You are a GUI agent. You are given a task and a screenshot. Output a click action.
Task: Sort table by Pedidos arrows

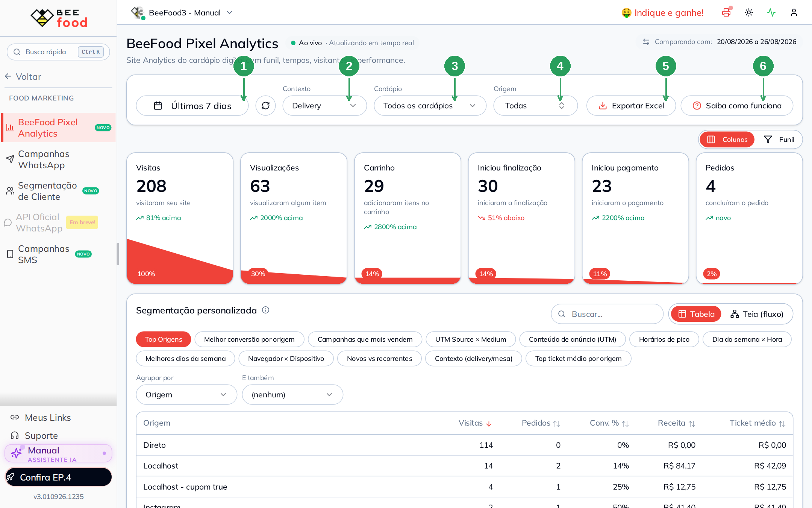(557, 424)
